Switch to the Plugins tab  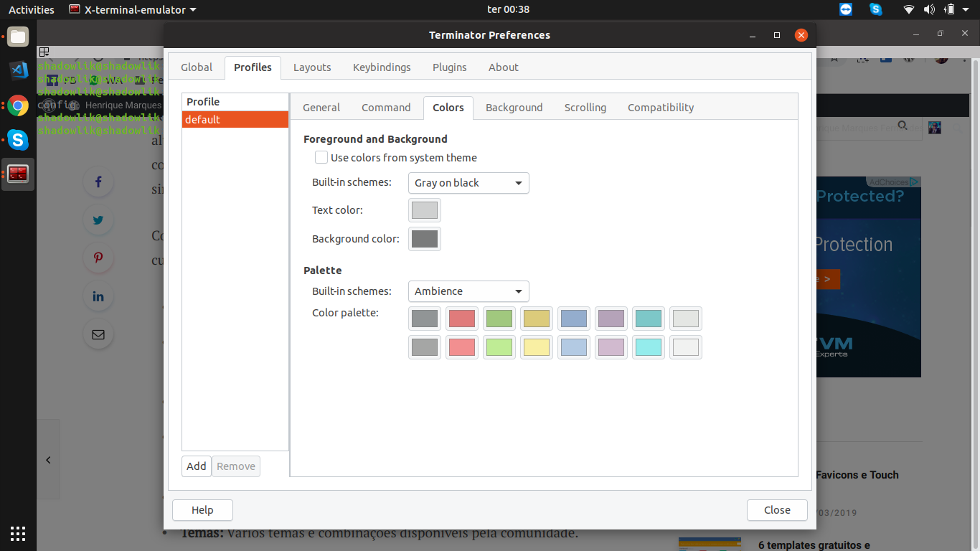pyautogui.click(x=450, y=67)
